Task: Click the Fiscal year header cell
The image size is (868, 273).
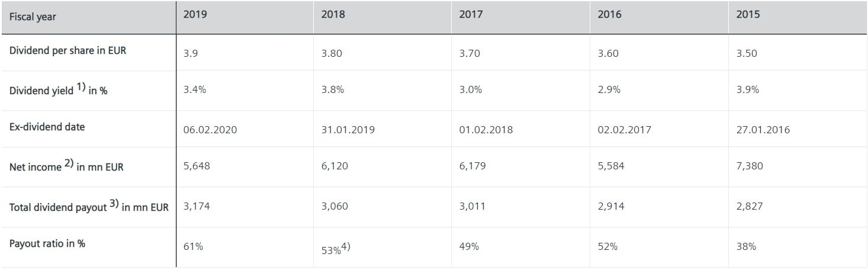Action: click(x=33, y=17)
